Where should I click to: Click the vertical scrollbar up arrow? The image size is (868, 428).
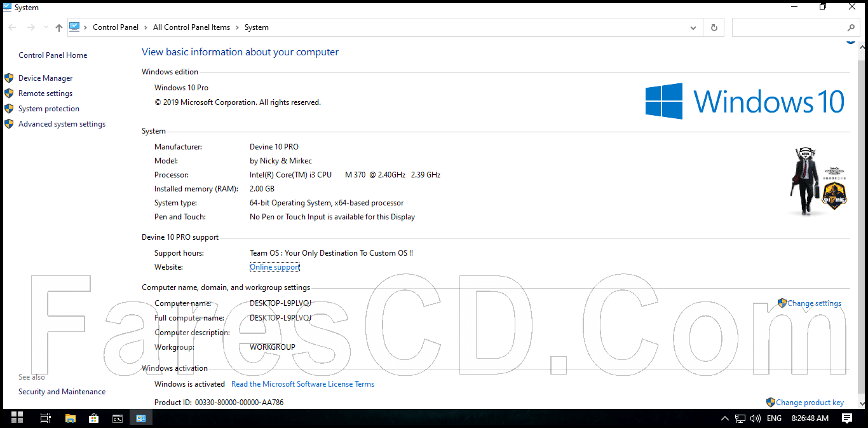click(862, 46)
